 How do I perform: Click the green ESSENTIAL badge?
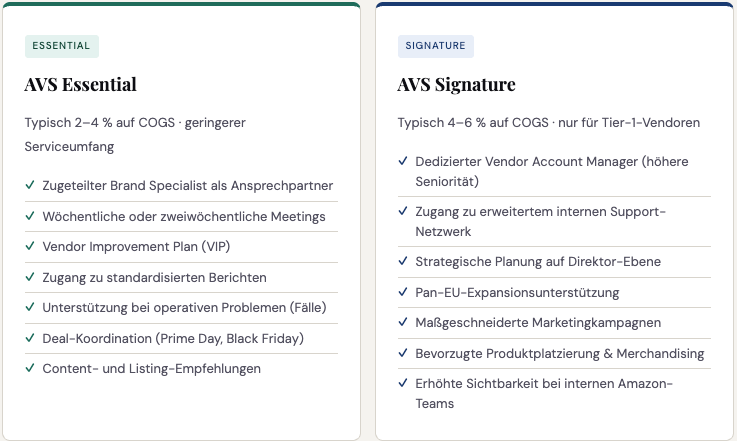pyautogui.click(x=62, y=46)
